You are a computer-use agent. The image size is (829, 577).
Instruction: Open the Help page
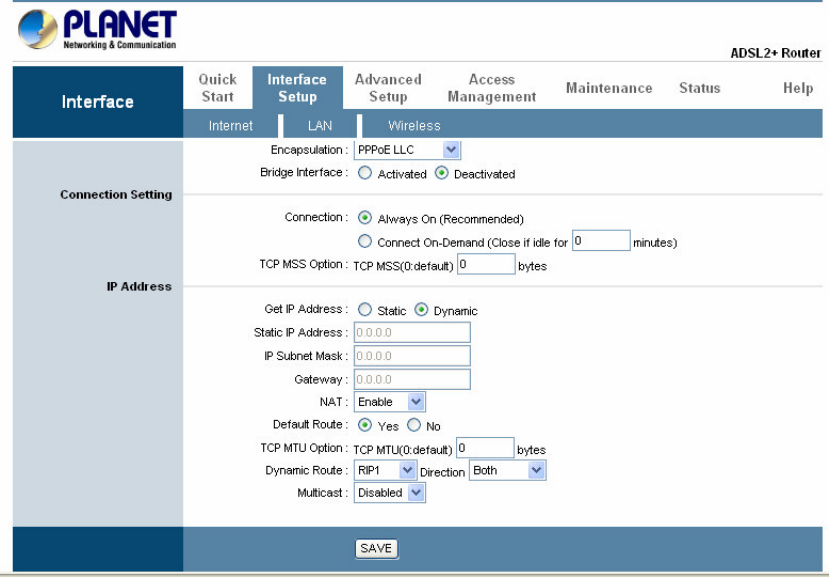coord(797,88)
